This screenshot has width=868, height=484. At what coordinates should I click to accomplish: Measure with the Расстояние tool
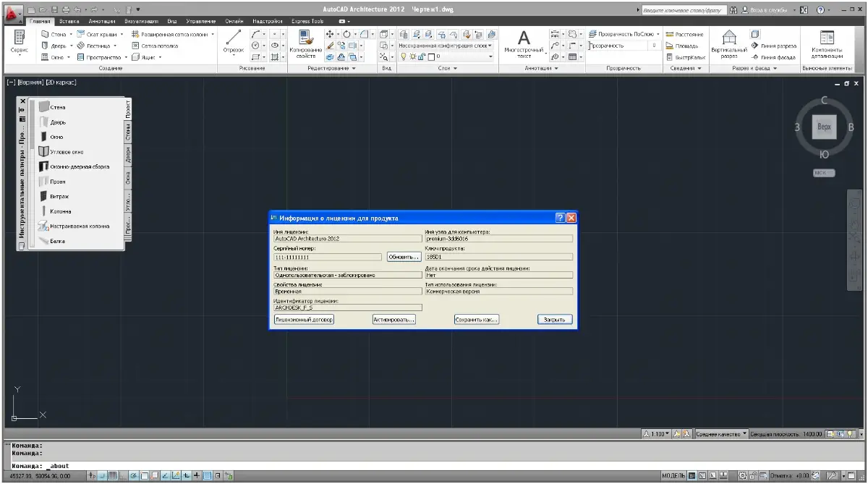click(684, 34)
